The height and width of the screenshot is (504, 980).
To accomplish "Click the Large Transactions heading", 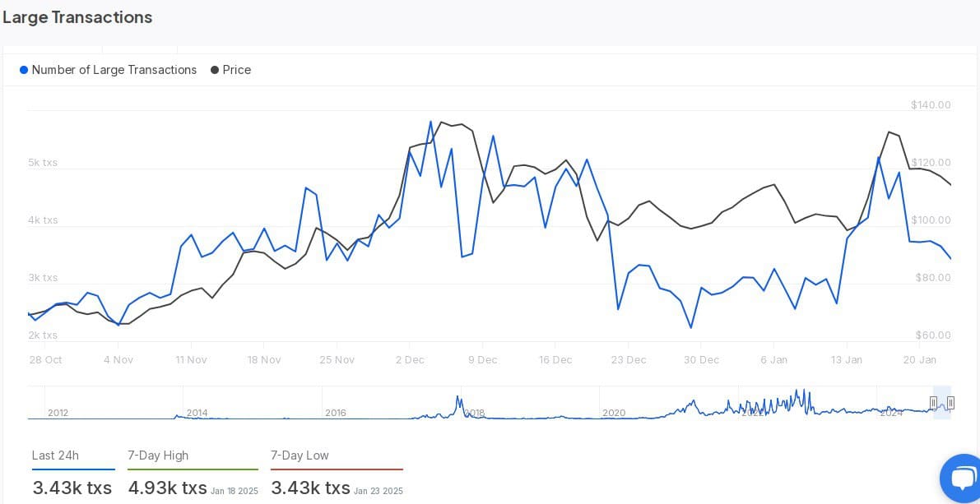I will pos(77,17).
